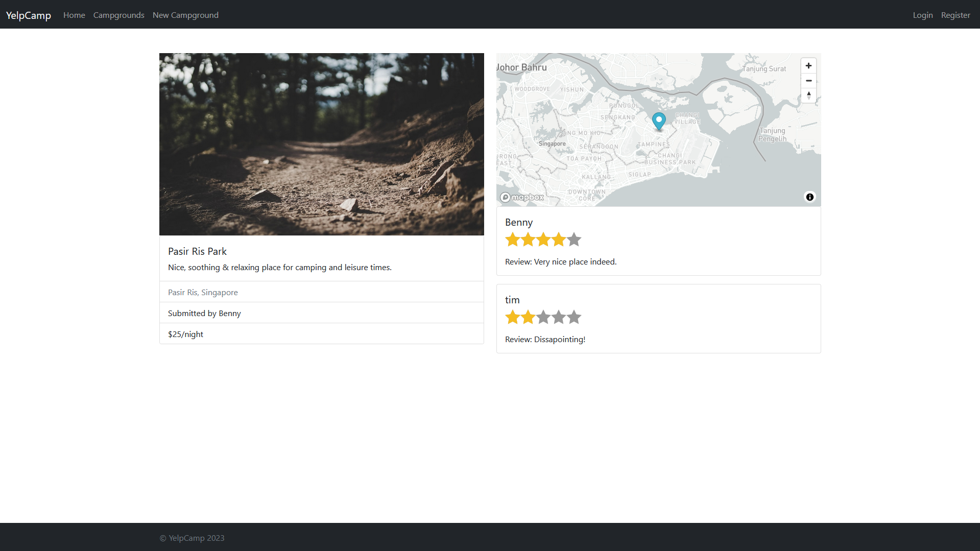Open the map attribution info icon
This screenshot has width=980, height=551.
coord(809,197)
